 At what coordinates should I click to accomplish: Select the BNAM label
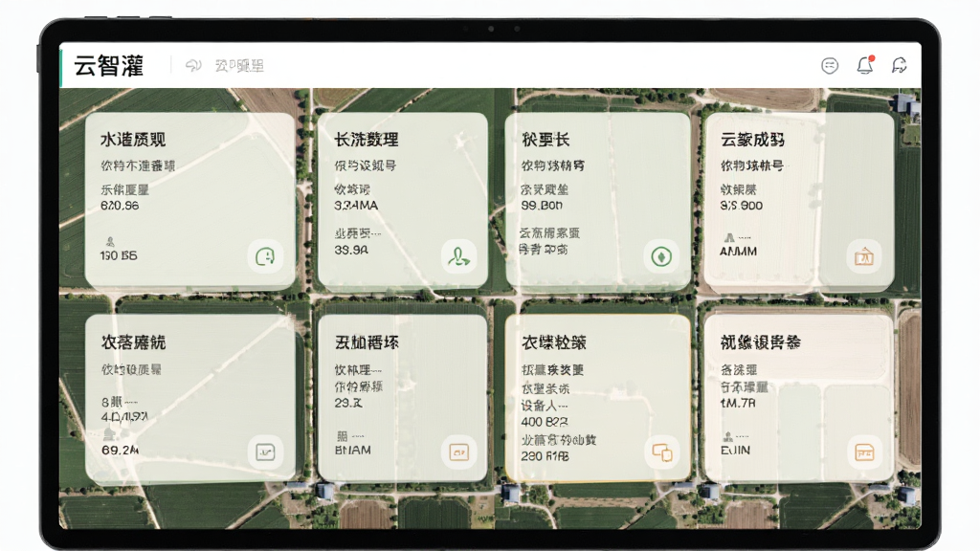[x=352, y=450]
